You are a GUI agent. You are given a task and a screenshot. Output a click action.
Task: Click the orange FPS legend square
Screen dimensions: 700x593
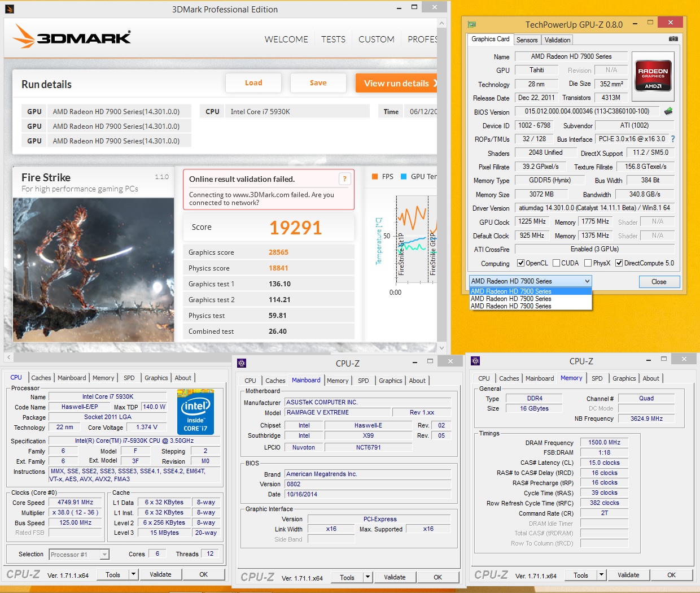(375, 177)
